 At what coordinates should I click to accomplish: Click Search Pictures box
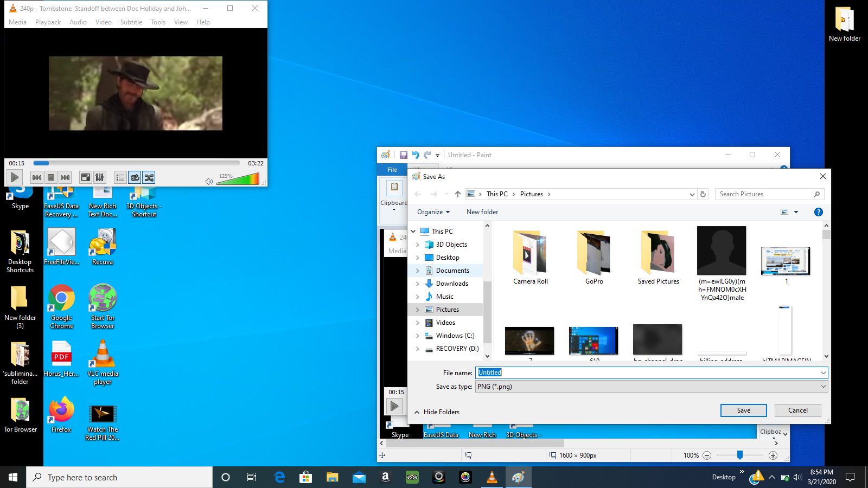[x=769, y=194]
